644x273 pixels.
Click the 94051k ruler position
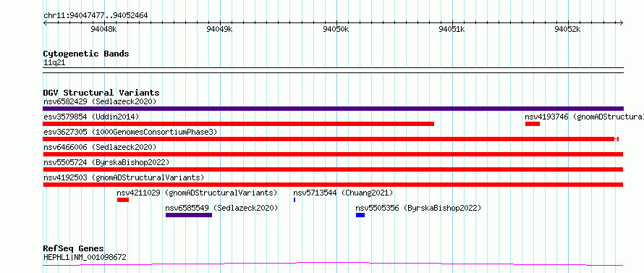coord(452,29)
